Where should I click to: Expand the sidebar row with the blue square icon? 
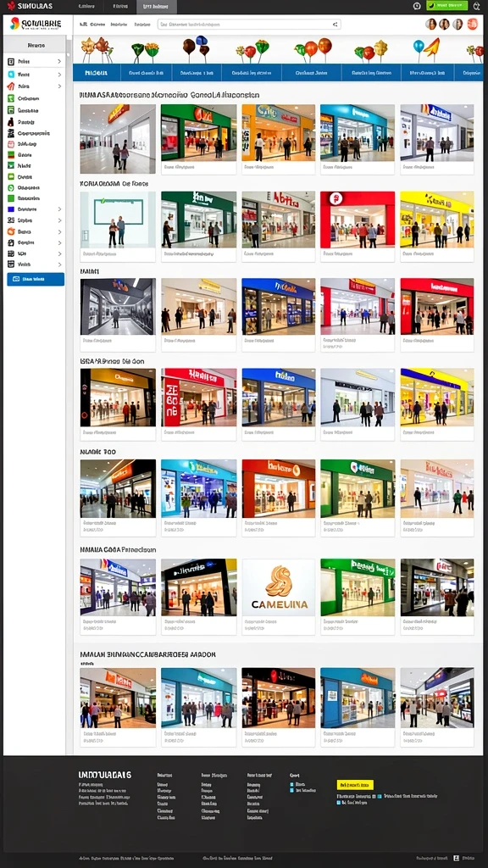[59, 209]
